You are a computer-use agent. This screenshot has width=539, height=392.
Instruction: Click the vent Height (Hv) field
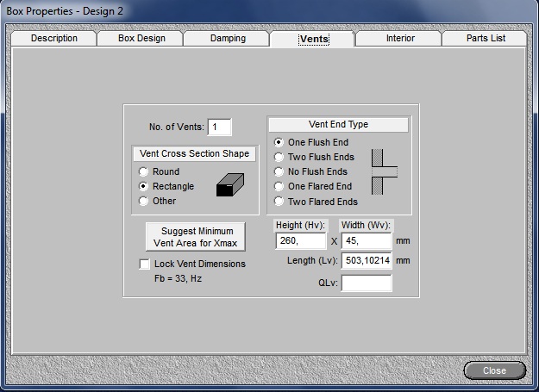click(299, 241)
